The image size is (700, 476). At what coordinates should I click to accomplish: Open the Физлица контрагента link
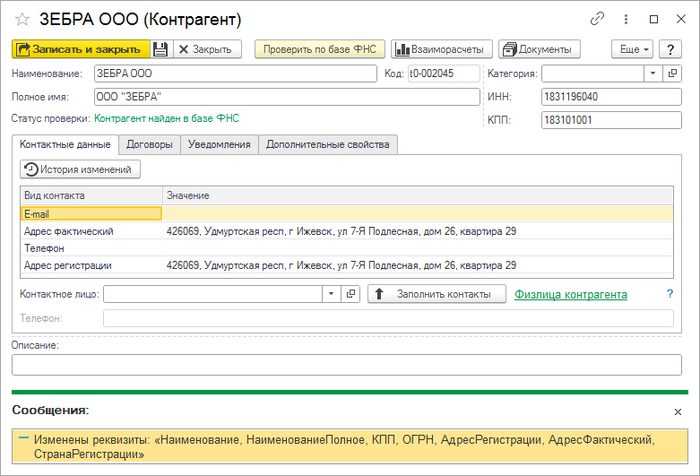pyautogui.click(x=570, y=294)
